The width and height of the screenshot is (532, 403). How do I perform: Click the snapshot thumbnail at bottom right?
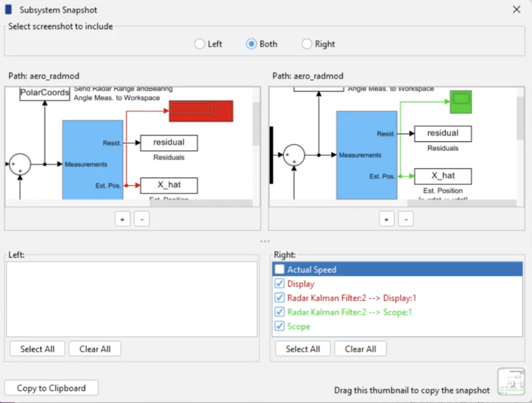pos(511,381)
